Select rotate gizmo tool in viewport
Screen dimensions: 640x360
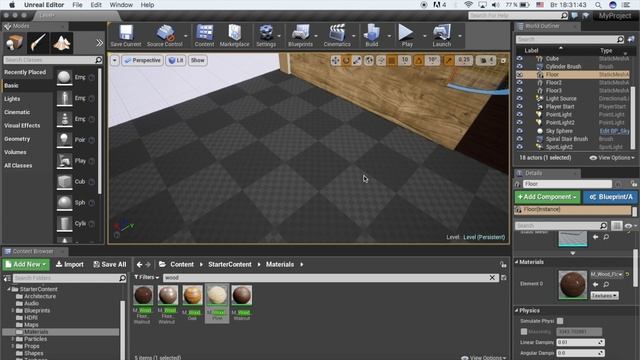click(346, 60)
